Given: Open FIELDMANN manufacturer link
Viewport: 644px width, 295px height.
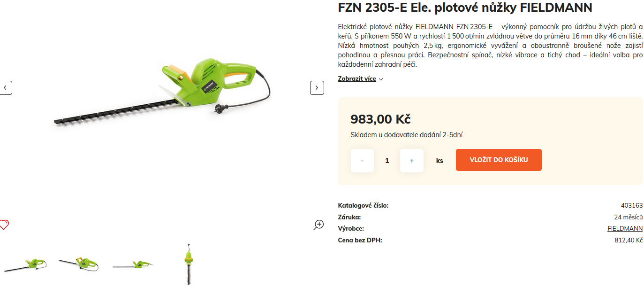Looking at the screenshot, I should coord(625,228).
